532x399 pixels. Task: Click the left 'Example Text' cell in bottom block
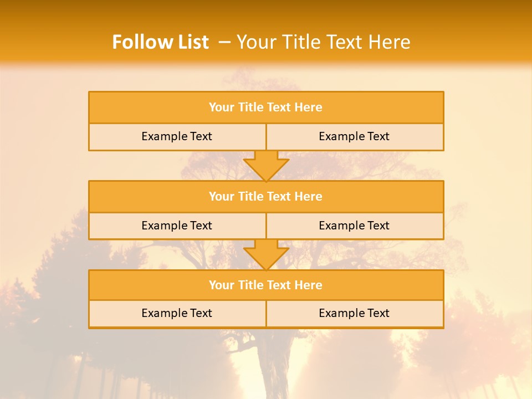(x=177, y=313)
